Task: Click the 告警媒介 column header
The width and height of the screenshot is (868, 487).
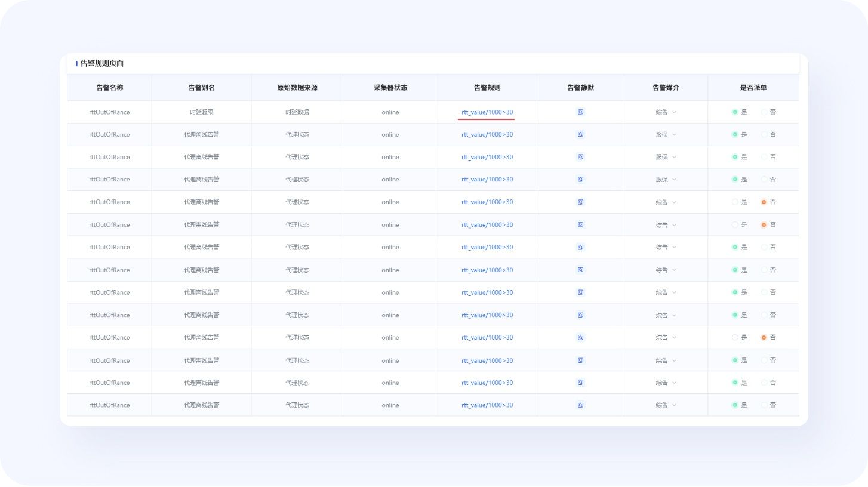Action: 666,87
